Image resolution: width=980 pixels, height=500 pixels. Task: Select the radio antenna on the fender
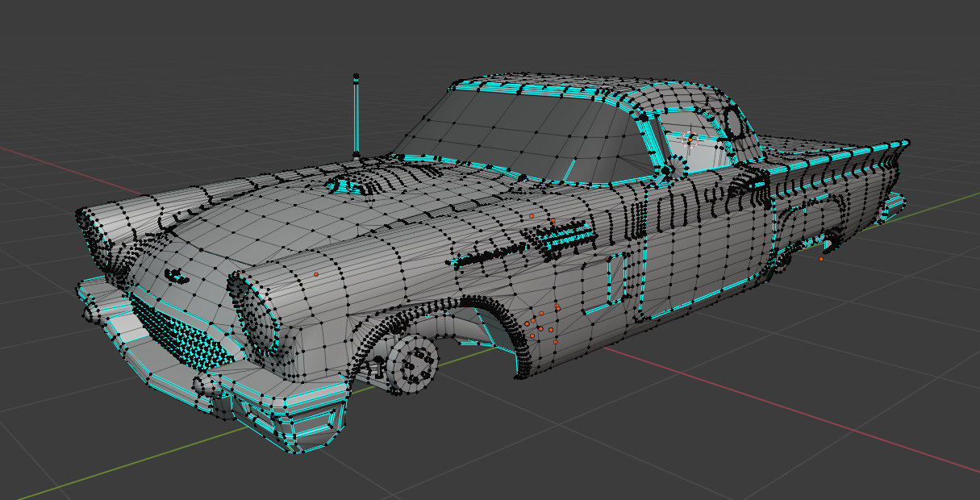coord(356,115)
